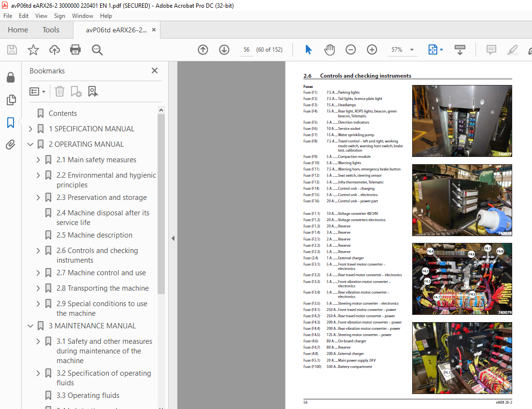Collapse 3 MAINTENANCE MANUAL bookmark

[30, 326]
